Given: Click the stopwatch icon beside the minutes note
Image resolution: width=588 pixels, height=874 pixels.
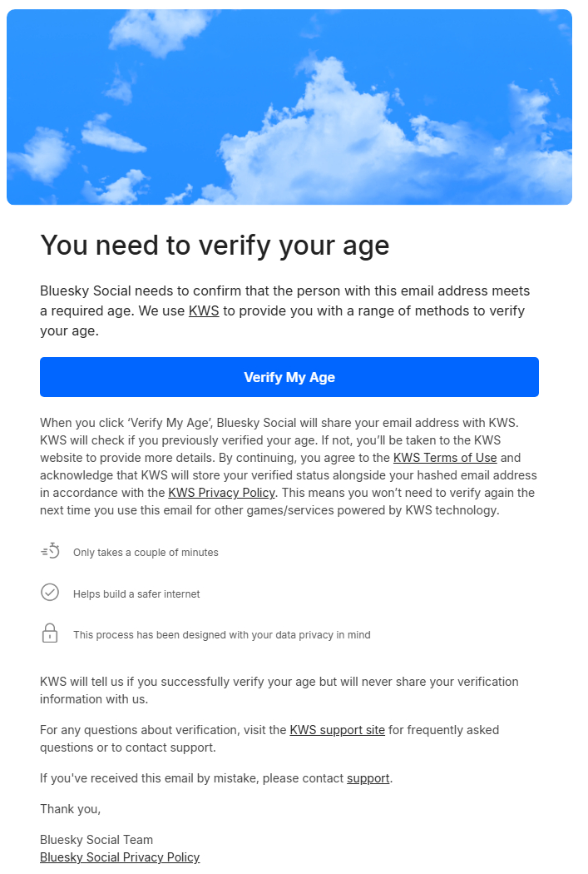Looking at the screenshot, I should click(50, 551).
